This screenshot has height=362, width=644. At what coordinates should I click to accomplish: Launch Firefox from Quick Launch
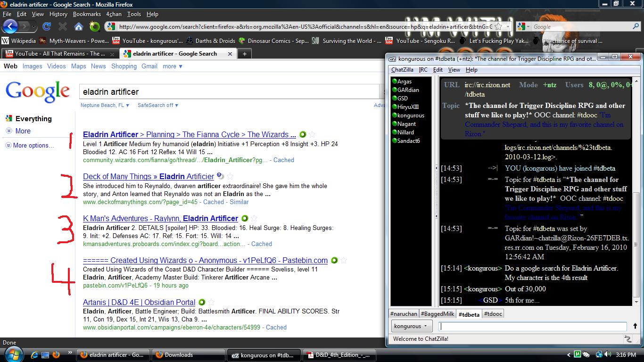(56, 354)
